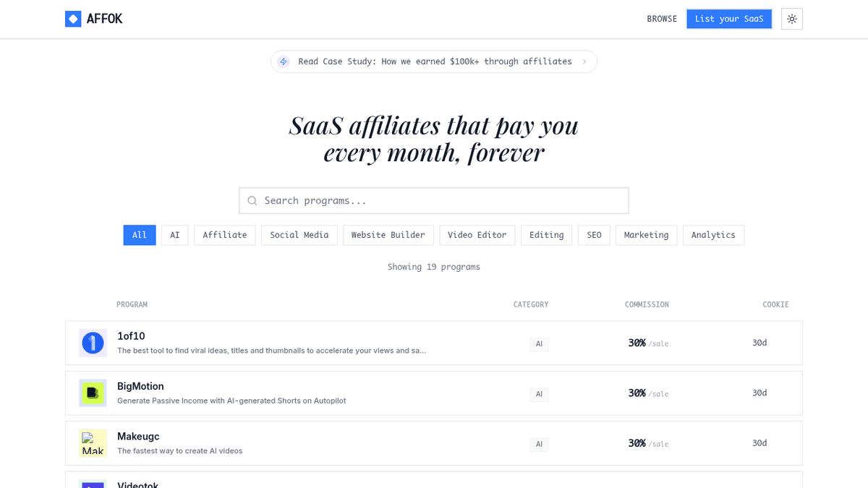Select the Website Builder filter
This screenshot has width=868, height=488.
tap(388, 235)
